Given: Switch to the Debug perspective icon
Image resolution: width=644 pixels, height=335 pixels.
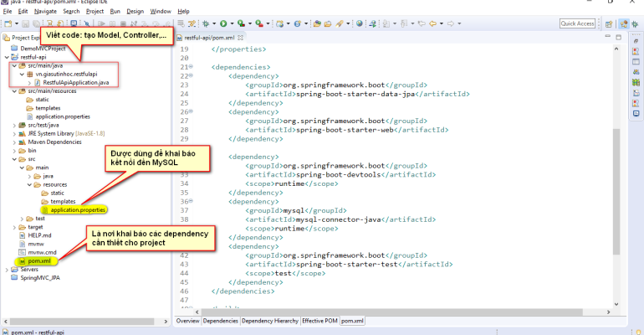Looking at the screenshot, I should point(635,23).
